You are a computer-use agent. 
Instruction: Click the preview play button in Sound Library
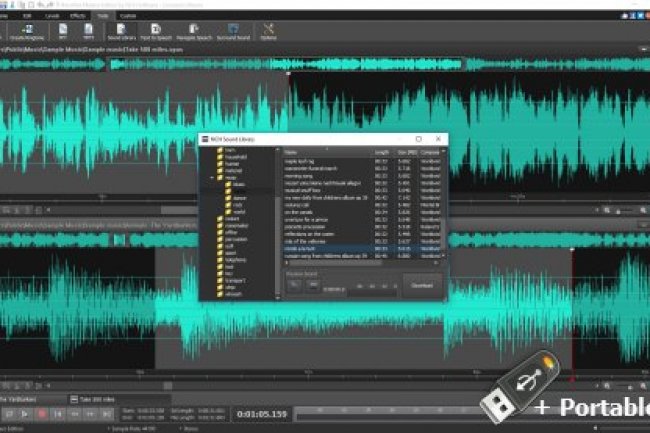click(294, 285)
